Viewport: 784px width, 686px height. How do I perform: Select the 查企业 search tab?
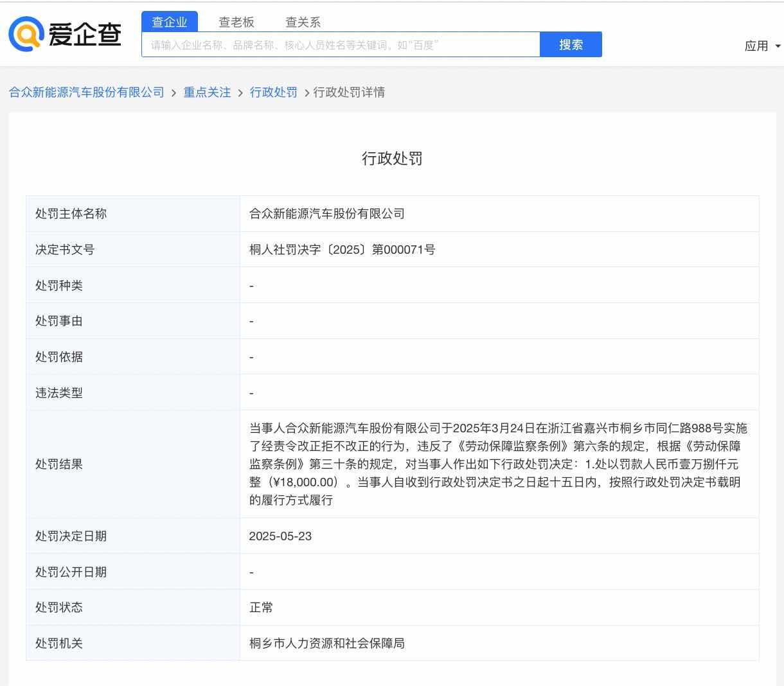(170, 22)
